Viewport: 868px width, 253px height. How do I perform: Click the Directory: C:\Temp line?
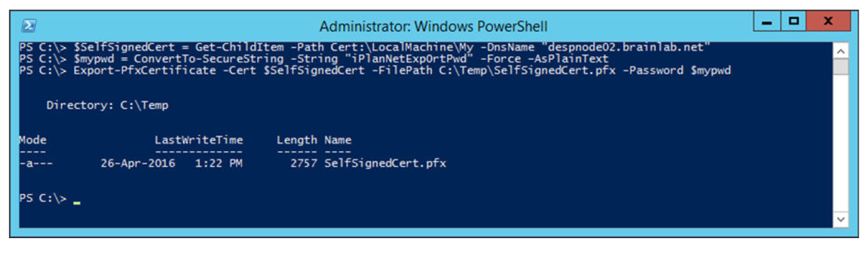tap(107, 105)
